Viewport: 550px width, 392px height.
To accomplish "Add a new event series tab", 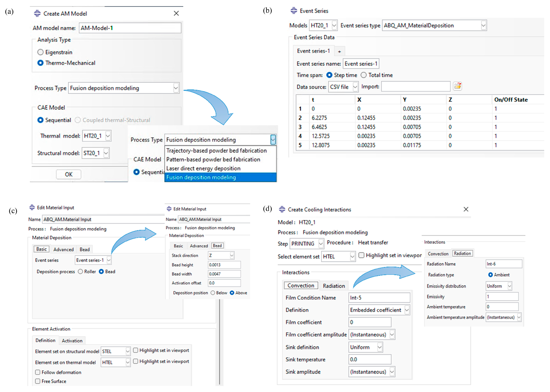I will coord(339,51).
